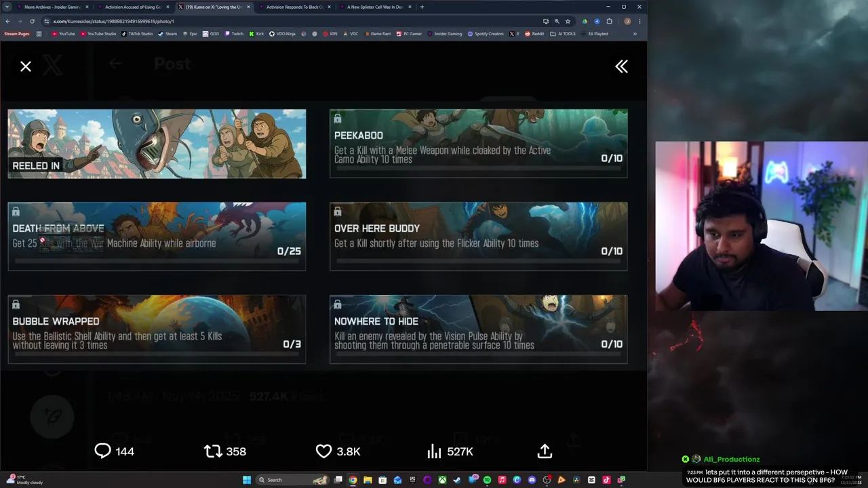
Task: Switch to A New Splinter Cell tab
Action: coord(374,7)
